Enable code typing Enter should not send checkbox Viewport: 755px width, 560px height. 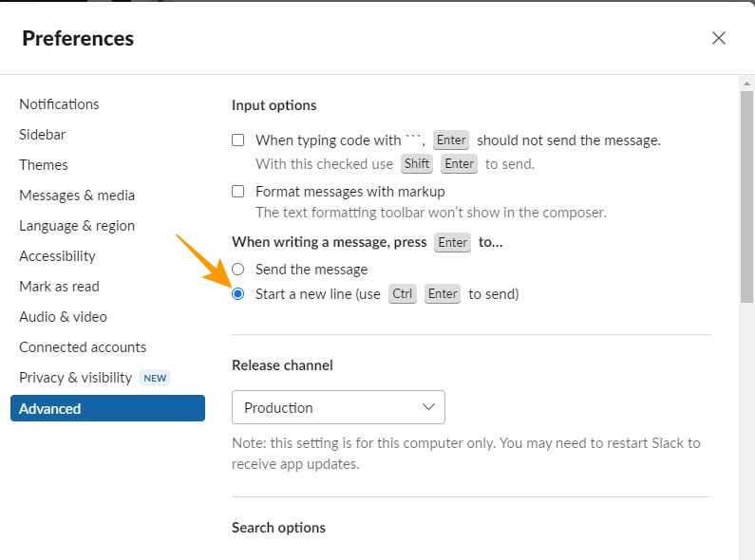[x=237, y=140]
